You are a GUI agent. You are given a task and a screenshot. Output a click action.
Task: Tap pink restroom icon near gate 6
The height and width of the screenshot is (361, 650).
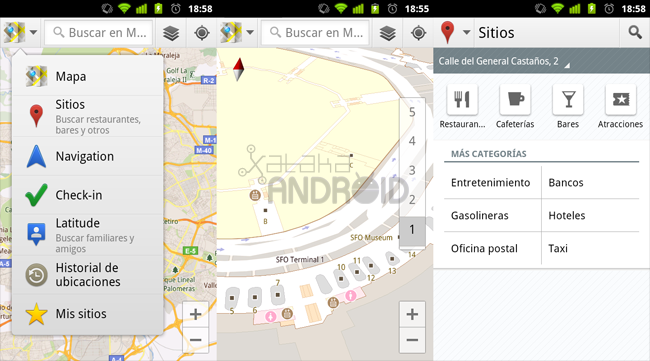coord(271,316)
